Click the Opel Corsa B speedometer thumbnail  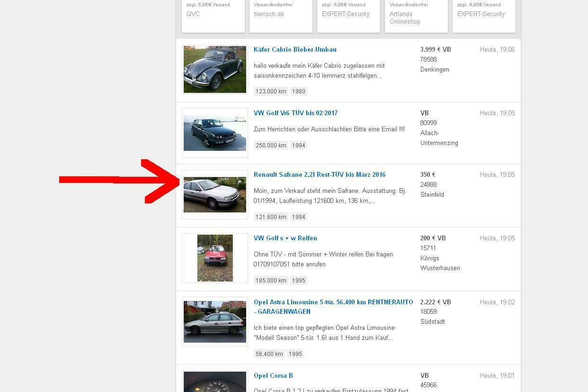(x=215, y=382)
